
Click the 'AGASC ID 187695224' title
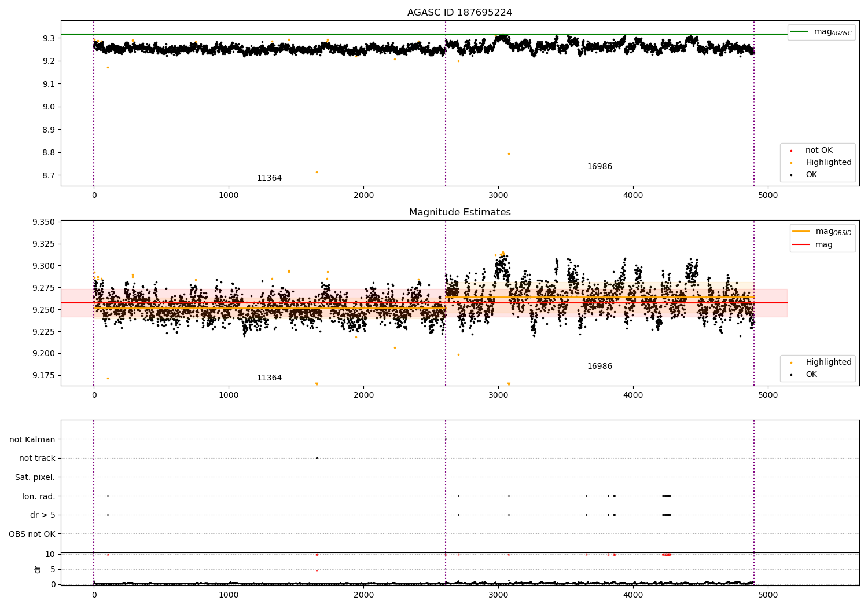[x=459, y=13]
